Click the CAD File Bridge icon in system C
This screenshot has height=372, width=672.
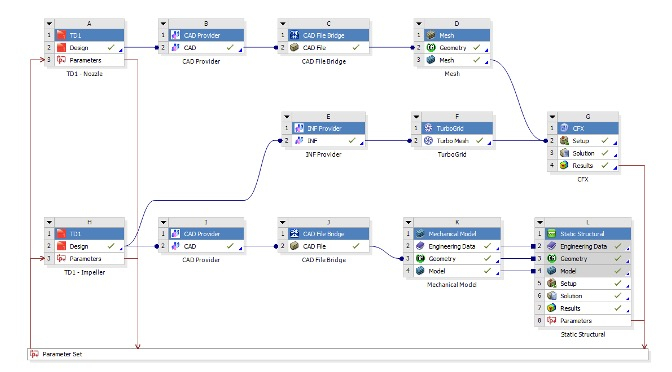(294, 35)
